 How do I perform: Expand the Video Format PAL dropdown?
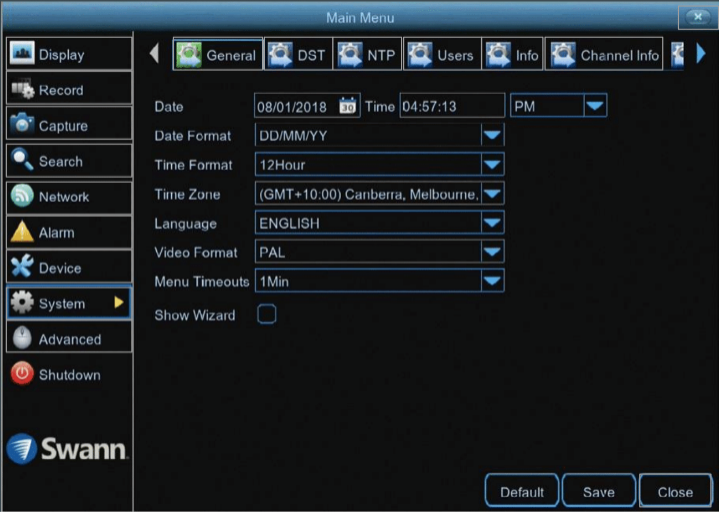(x=492, y=253)
